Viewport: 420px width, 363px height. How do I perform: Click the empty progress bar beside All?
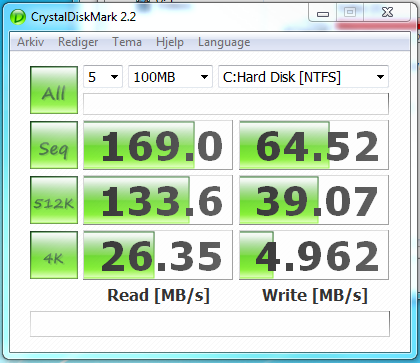[x=236, y=104]
